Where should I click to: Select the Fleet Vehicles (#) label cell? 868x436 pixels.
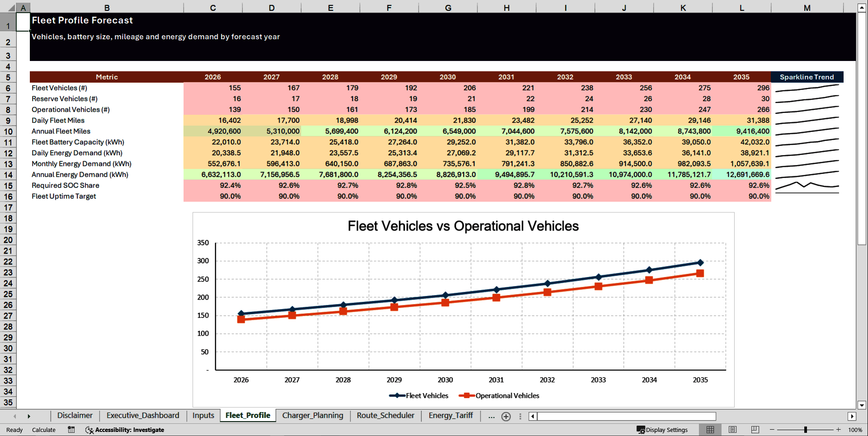(x=107, y=88)
